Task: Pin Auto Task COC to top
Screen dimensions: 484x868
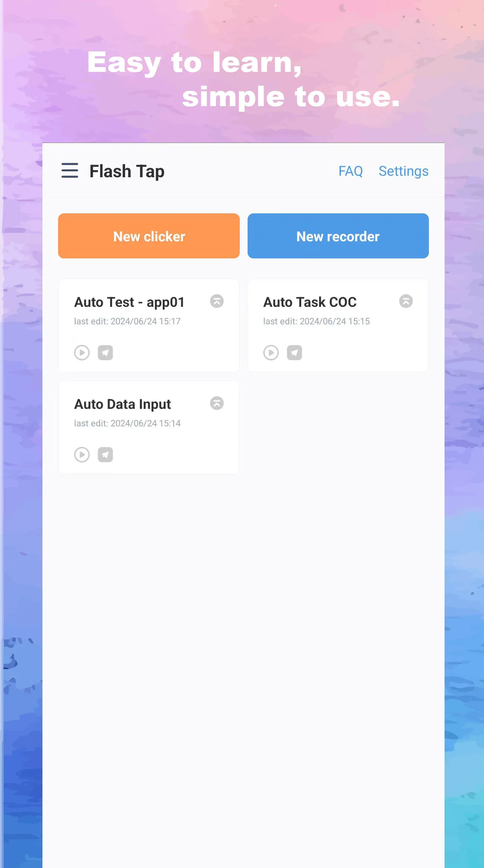Action: click(x=406, y=301)
